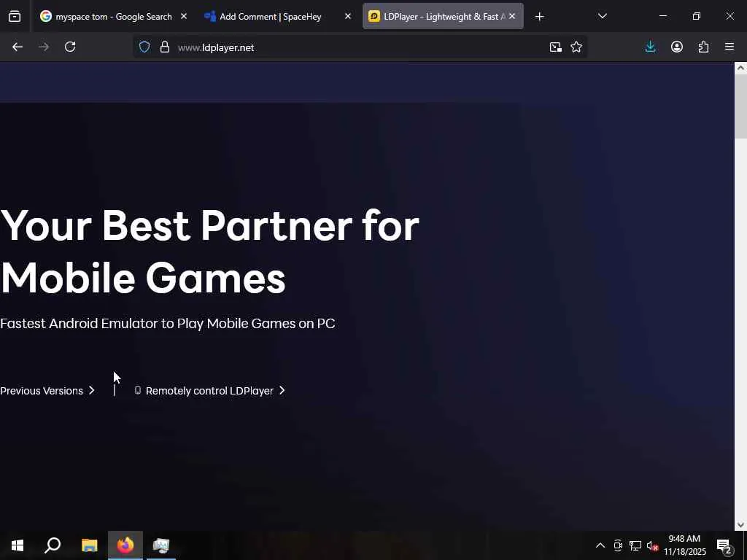Click the page scrollbar up arrow
747x560 pixels.
pos(740,68)
